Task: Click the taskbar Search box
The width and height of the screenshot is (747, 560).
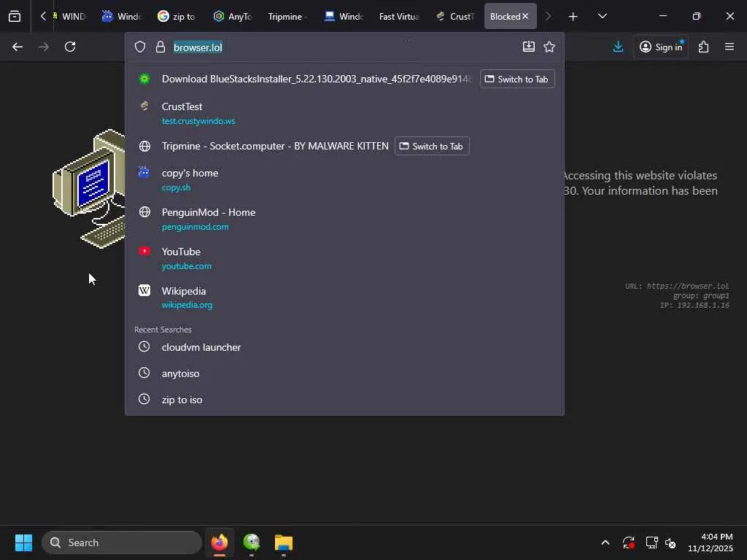Action: tap(122, 542)
